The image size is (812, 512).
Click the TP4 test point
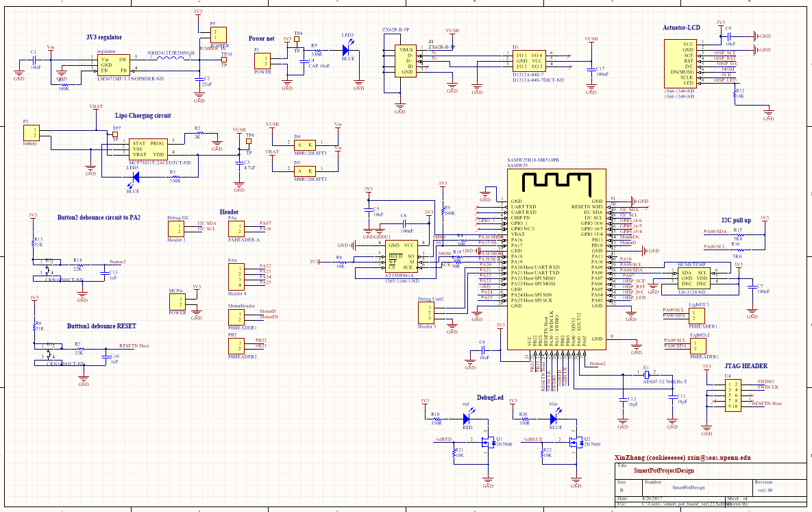click(297, 39)
